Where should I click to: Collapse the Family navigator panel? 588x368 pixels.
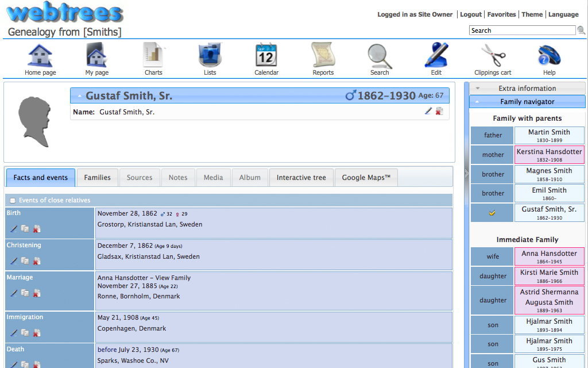[x=527, y=102]
